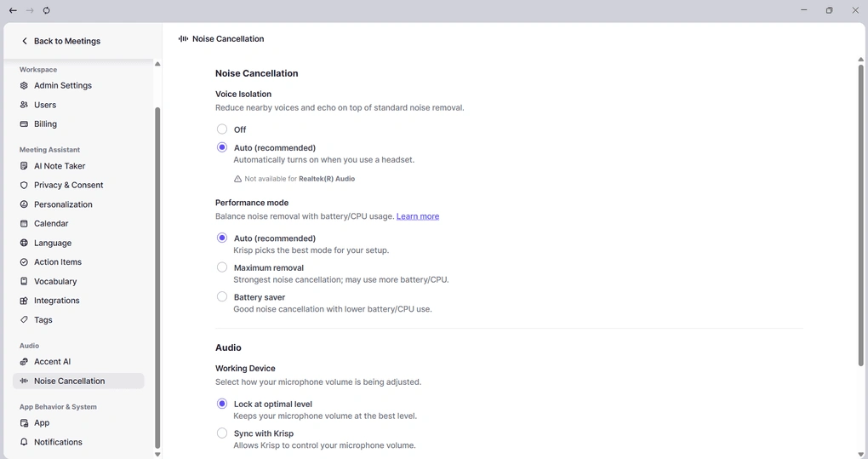
Task: Click the Admin Settings gear icon
Action: point(24,85)
